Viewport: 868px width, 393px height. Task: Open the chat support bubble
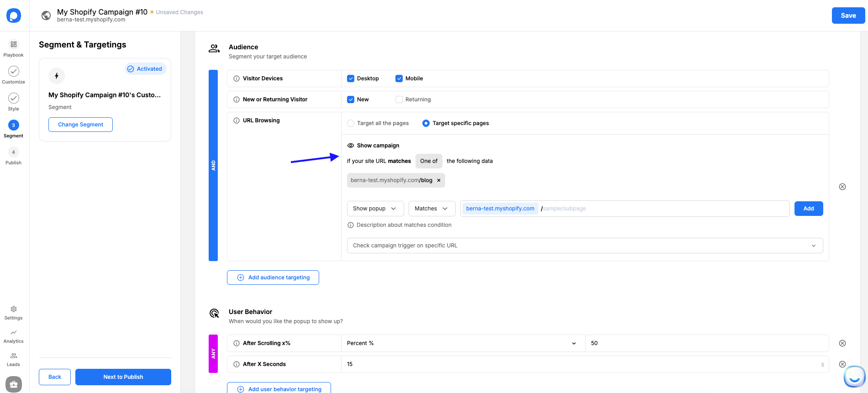coord(854,377)
